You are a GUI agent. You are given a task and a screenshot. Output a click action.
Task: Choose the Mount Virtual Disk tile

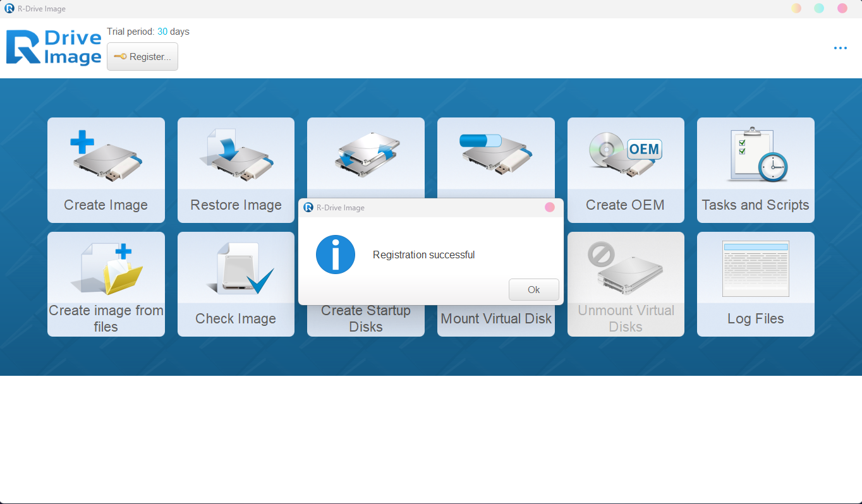click(496, 320)
